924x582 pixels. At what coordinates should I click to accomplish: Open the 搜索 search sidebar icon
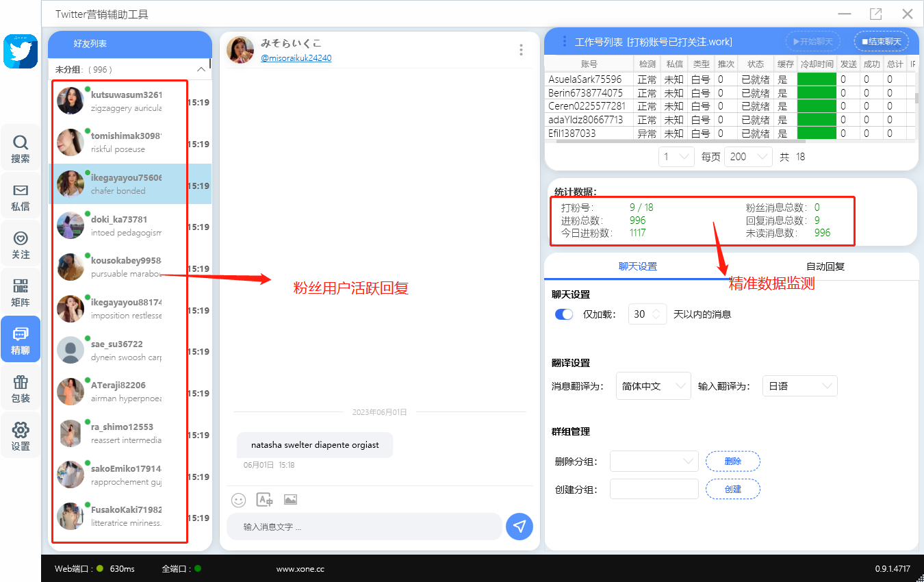point(21,149)
